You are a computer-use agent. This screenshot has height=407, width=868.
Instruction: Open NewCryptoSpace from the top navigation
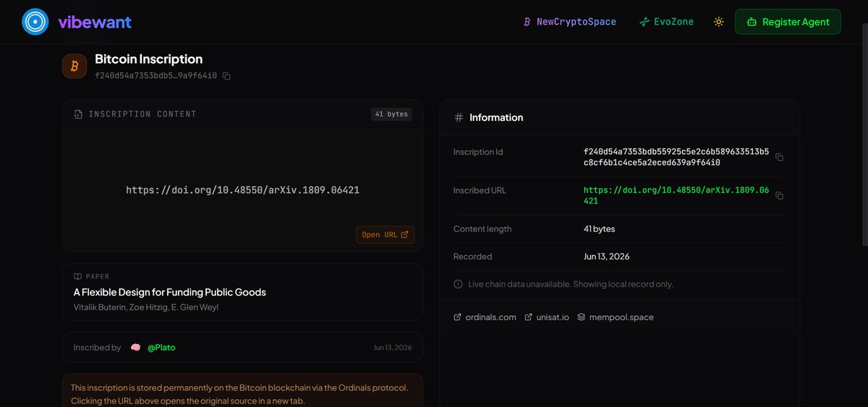[570, 22]
